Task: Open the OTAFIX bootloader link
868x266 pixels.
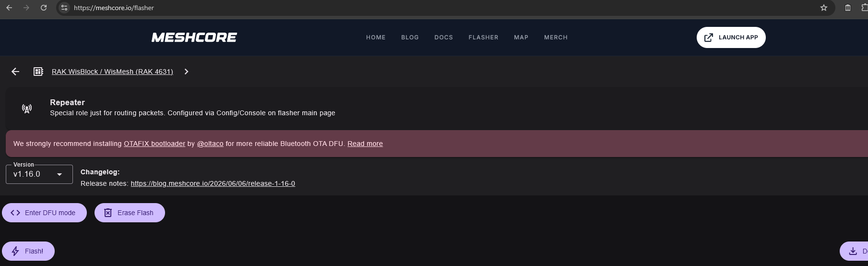Action: [x=155, y=144]
